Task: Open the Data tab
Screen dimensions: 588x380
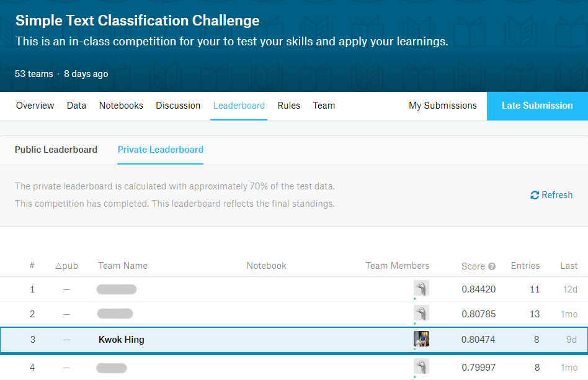Action: (76, 106)
